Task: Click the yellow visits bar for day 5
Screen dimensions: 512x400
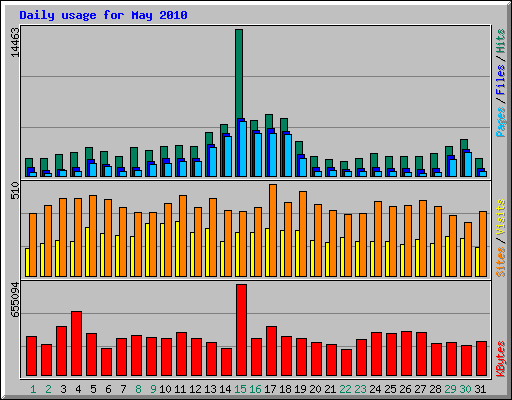Action: tap(87, 252)
